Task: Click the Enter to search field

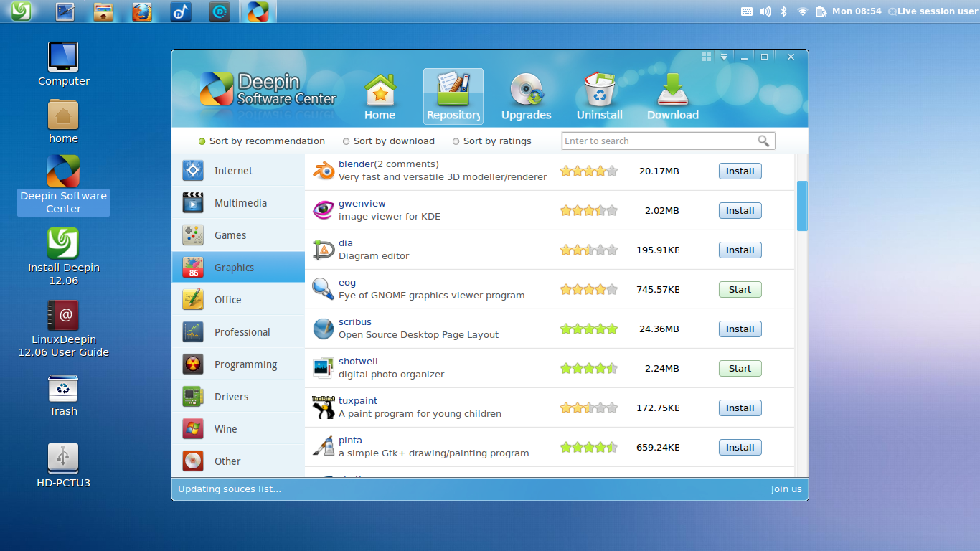Action: point(668,141)
